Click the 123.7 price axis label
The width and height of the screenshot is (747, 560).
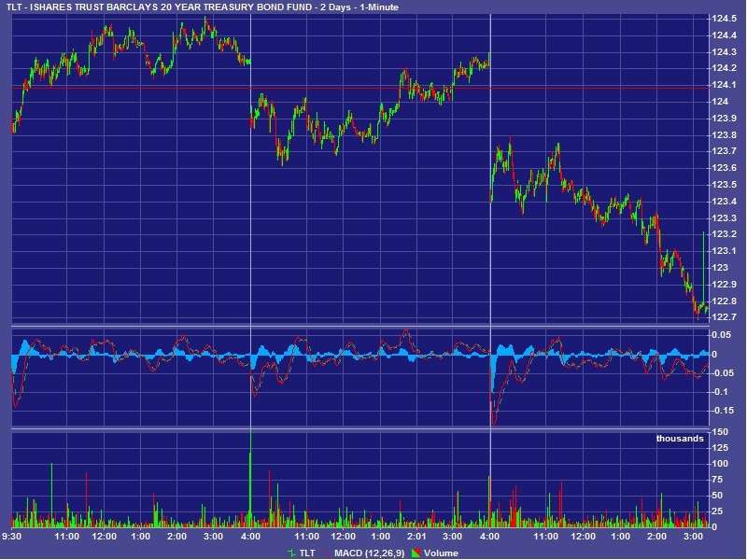pos(723,151)
